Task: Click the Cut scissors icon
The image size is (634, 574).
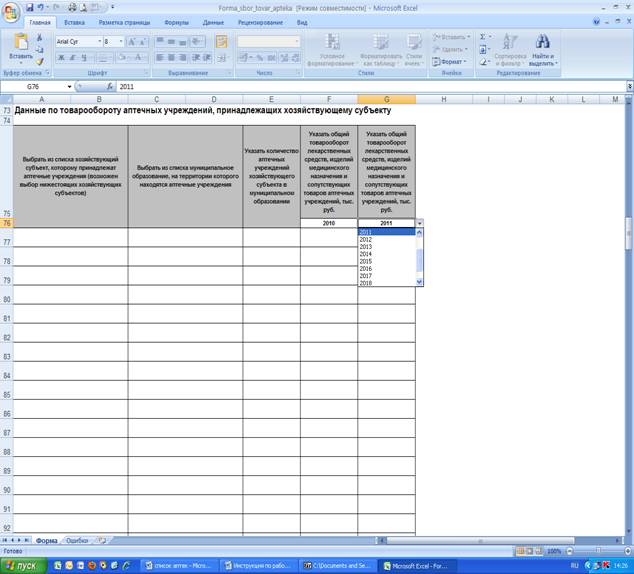Action: coord(40,38)
